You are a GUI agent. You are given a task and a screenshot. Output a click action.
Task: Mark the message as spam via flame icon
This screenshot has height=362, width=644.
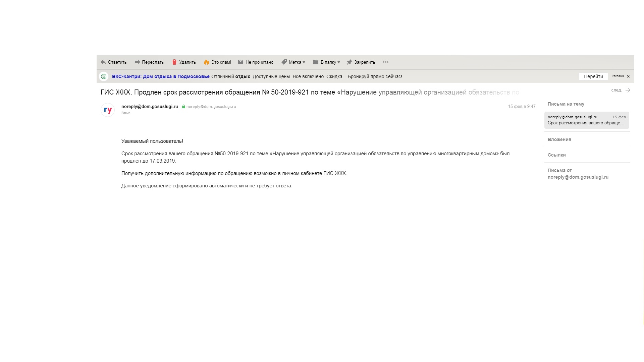[206, 62]
